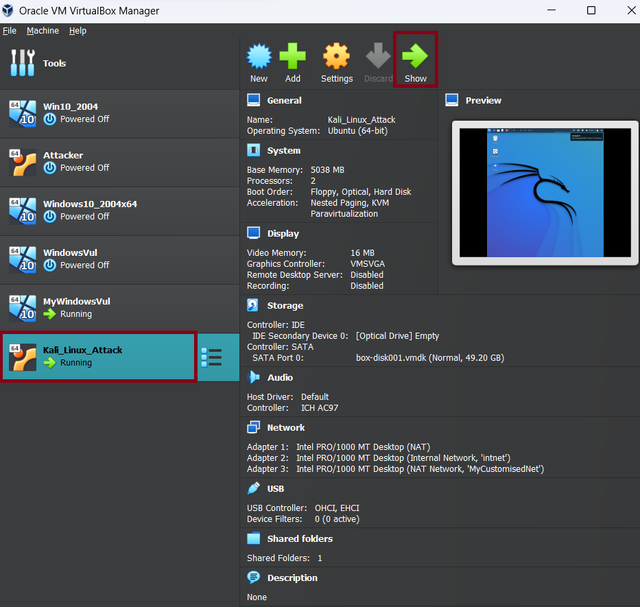Viewport: 640px width, 607px height.
Task: Click the General section heading
Action: coord(284,100)
